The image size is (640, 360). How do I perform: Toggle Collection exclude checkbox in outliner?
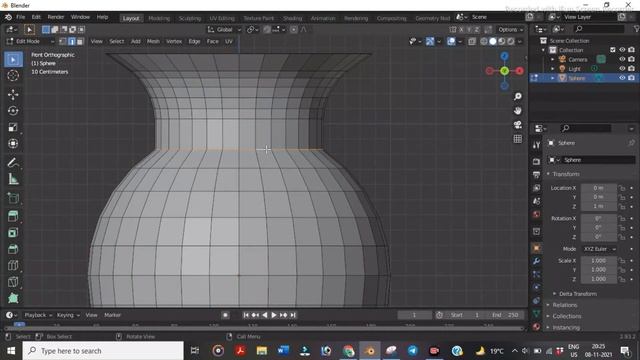tap(613, 50)
